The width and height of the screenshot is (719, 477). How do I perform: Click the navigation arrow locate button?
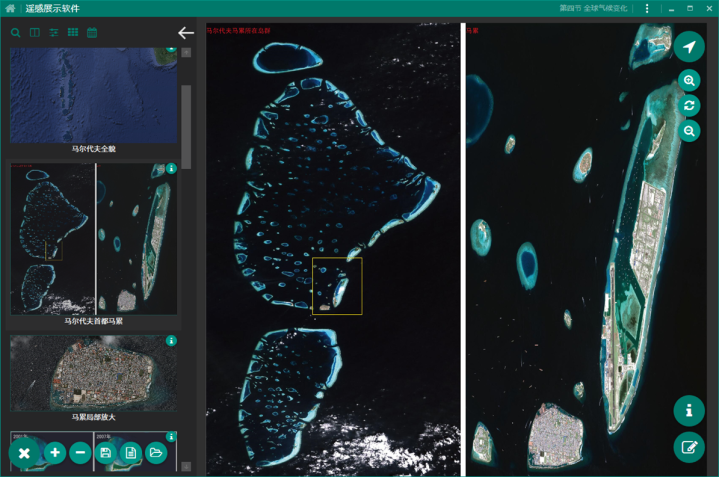click(x=689, y=47)
